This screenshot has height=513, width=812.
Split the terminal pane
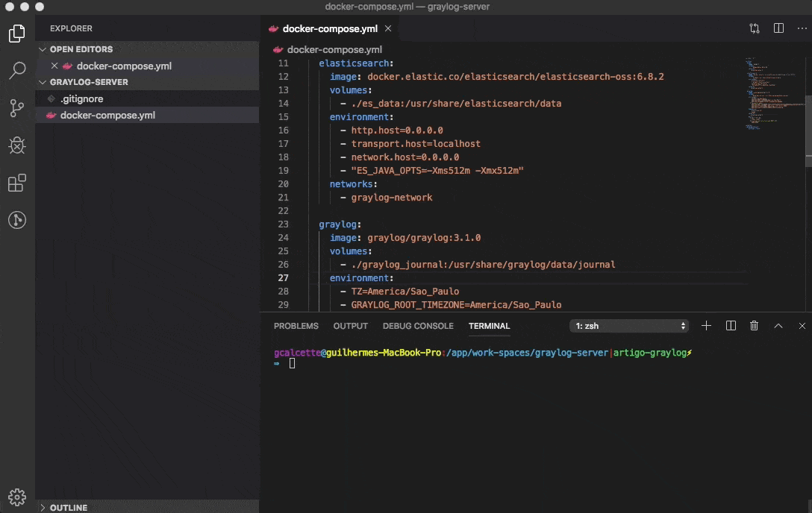point(731,326)
